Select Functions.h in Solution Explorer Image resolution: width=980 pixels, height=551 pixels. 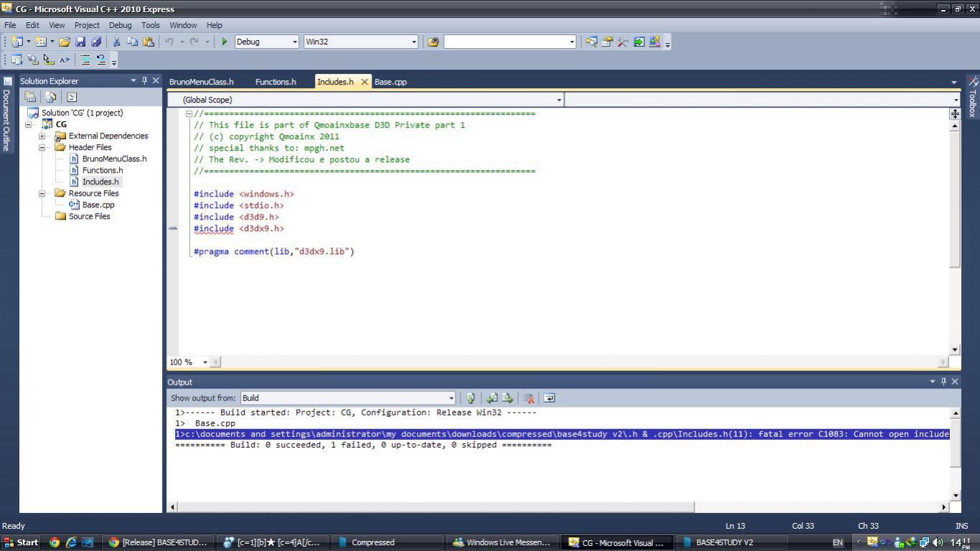pyautogui.click(x=102, y=170)
